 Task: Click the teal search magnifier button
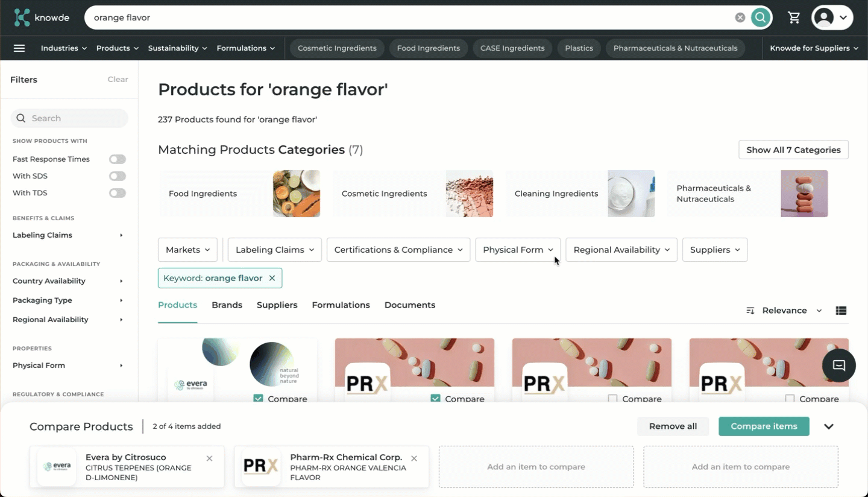click(761, 17)
